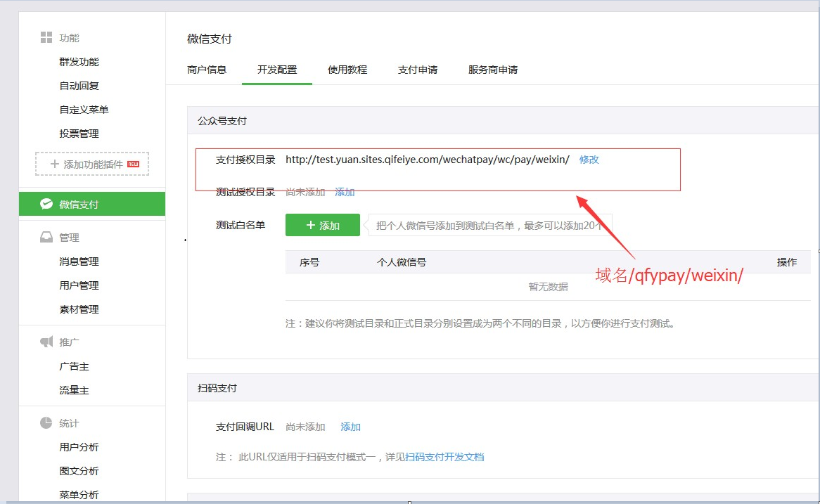Viewport: 820px width, 504px height.
Task: Open 菜单分析 in the sidebar
Action: click(x=79, y=495)
